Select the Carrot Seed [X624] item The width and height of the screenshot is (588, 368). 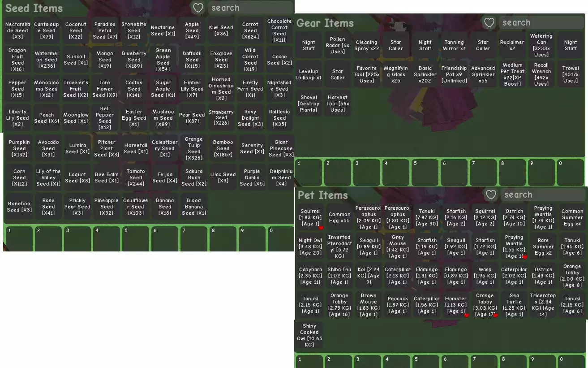coord(250,31)
